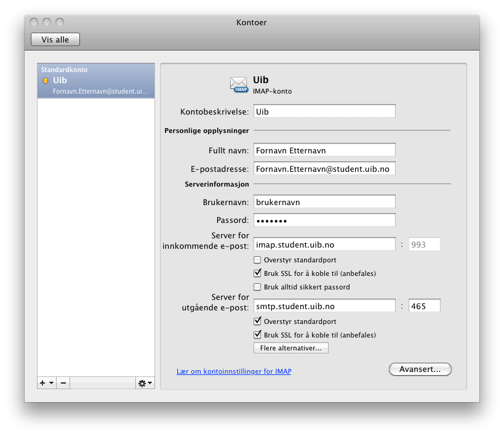504x436 pixels.
Task: Click the Vis alle button
Action: [x=55, y=39]
